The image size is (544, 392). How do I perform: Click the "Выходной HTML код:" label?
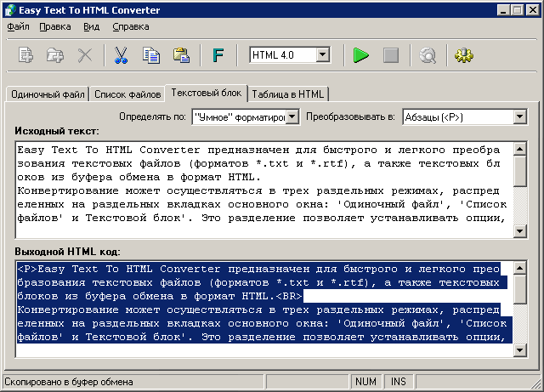tap(67, 252)
